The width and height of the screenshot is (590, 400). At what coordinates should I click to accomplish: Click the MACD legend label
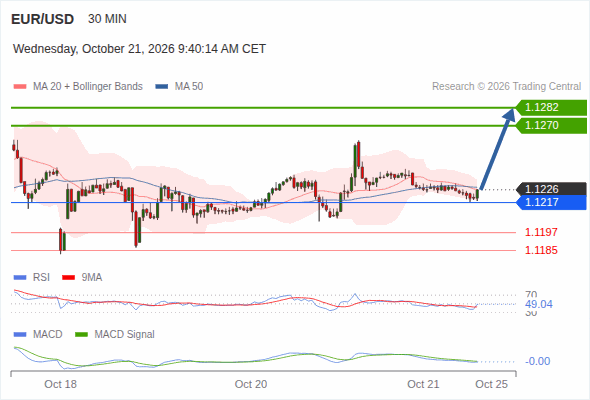tap(48, 335)
